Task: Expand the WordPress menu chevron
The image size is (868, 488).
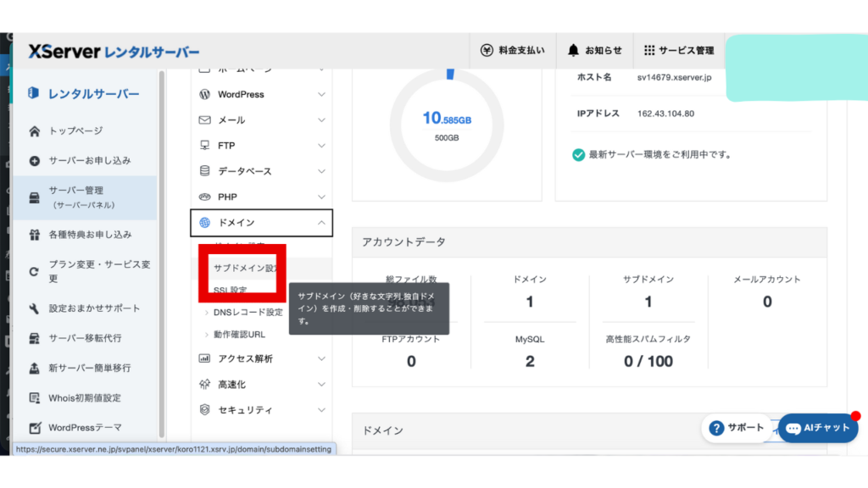Action: 321,94
